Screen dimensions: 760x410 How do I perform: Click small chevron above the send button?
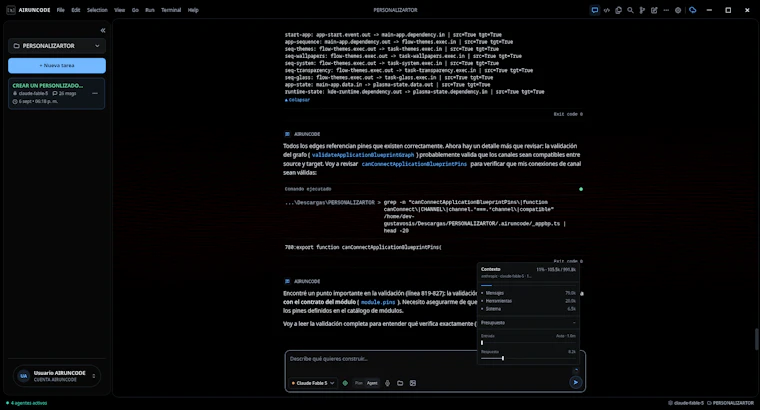(576, 370)
